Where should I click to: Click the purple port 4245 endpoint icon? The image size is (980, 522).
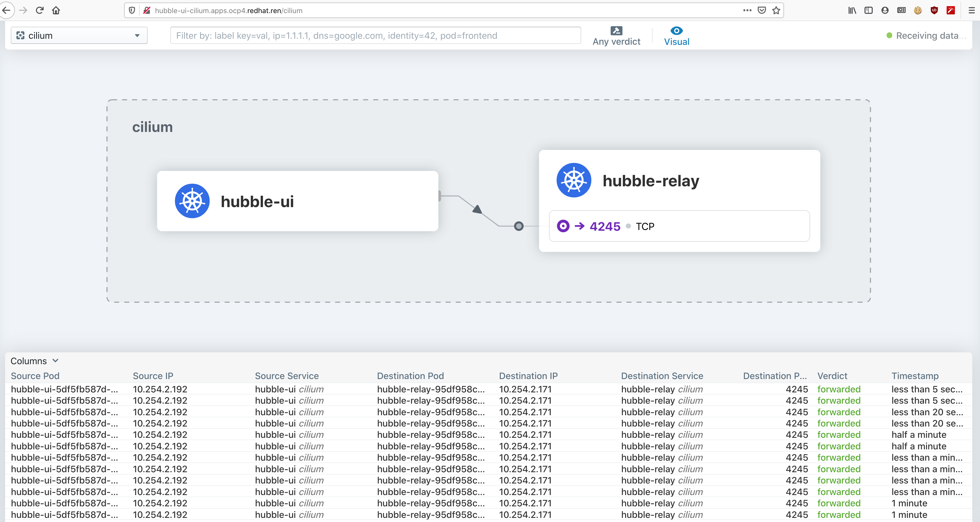pos(563,226)
